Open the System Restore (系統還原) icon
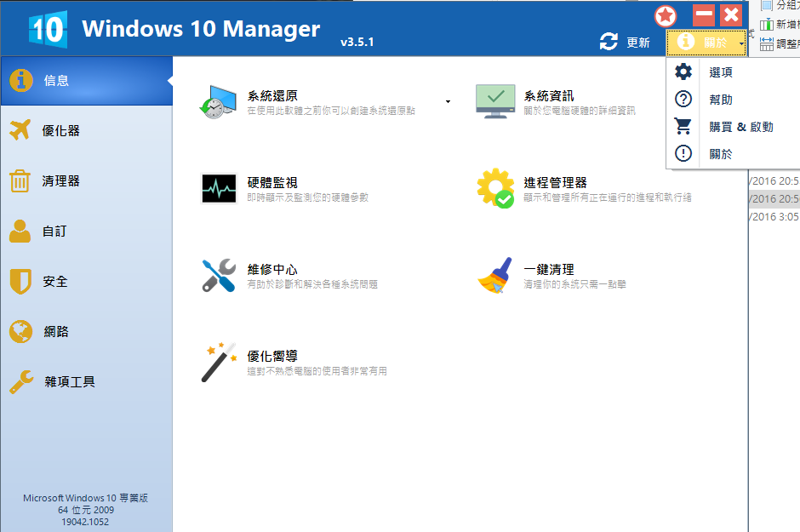This screenshot has width=800, height=532. tap(218, 102)
